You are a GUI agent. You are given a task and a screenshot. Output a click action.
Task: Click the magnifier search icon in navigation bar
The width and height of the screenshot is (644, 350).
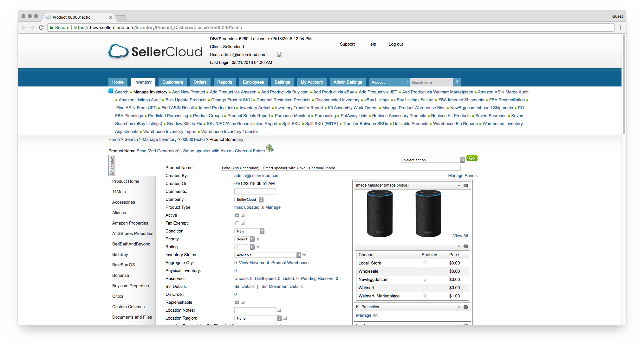coord(457,82)
